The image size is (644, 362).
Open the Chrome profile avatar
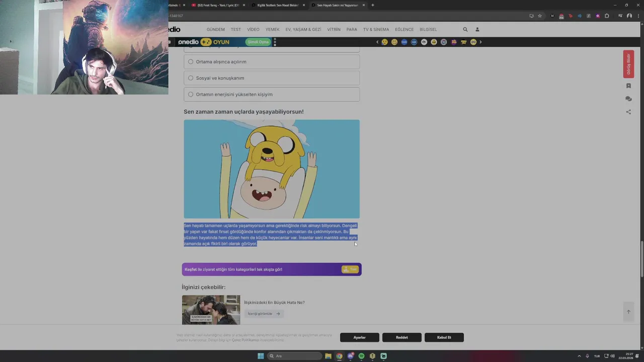(629, 16)
